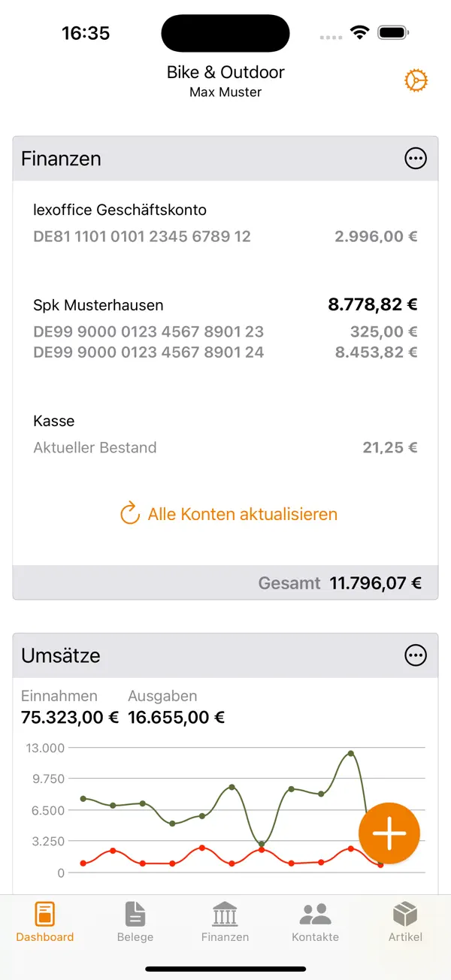
Task: Tap the Artikel package icon
Action: (x=405, y=913)
